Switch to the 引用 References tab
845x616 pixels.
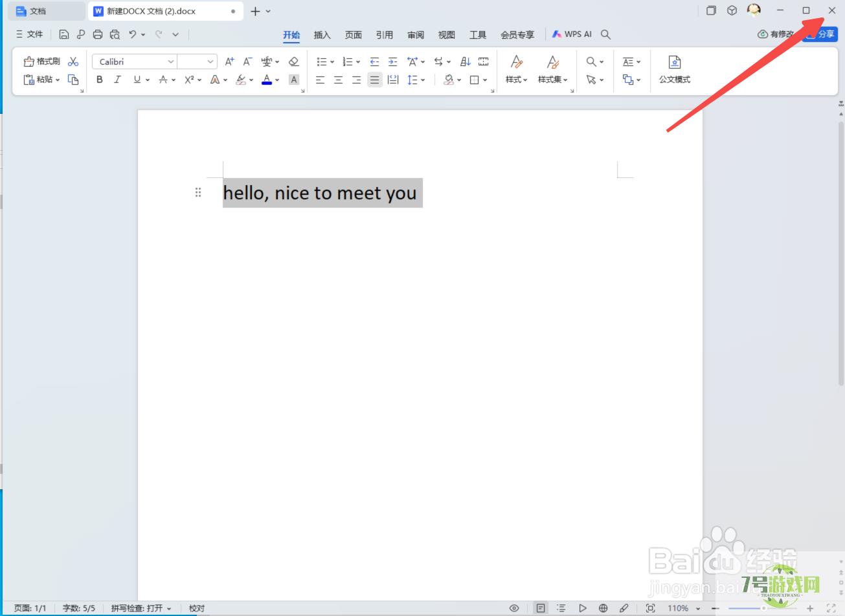(x=385, y=35)
